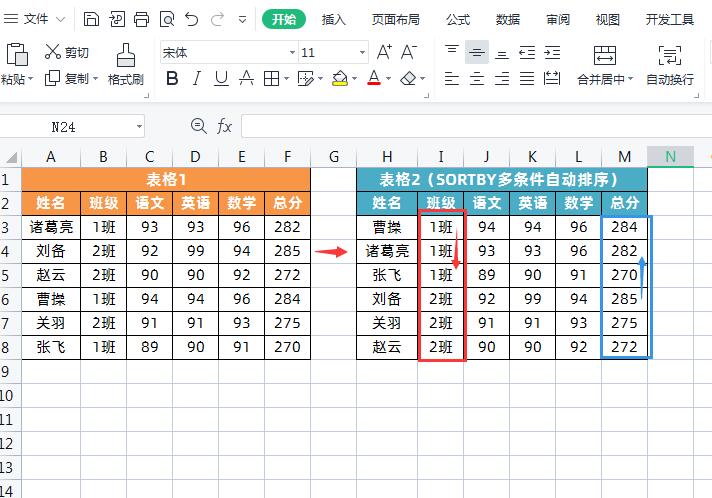The image size is (712, 498).
Task: Click the Undo arrow icon
Action: click(192, 19)
